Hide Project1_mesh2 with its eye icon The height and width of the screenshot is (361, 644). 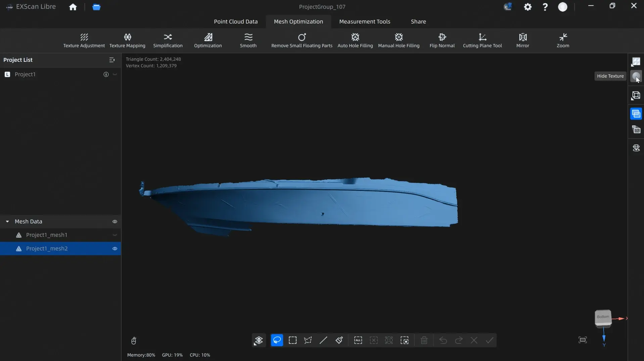[115, 249]
